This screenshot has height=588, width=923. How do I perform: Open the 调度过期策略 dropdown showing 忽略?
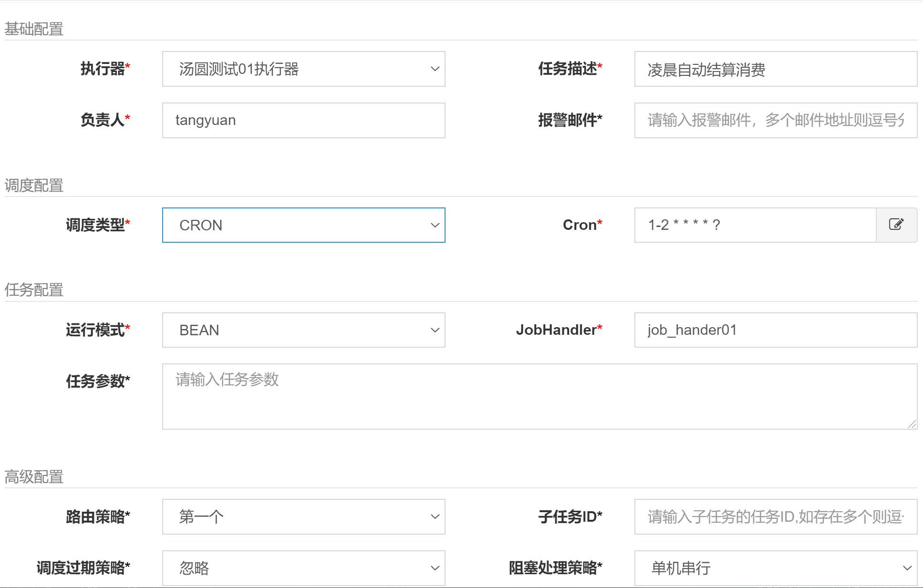303,568
